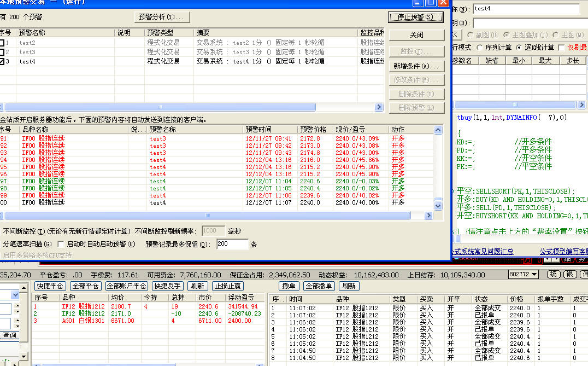The image size is (588, 366).
Task: Click 全部账户平仓 button
Action: [127, 286]
